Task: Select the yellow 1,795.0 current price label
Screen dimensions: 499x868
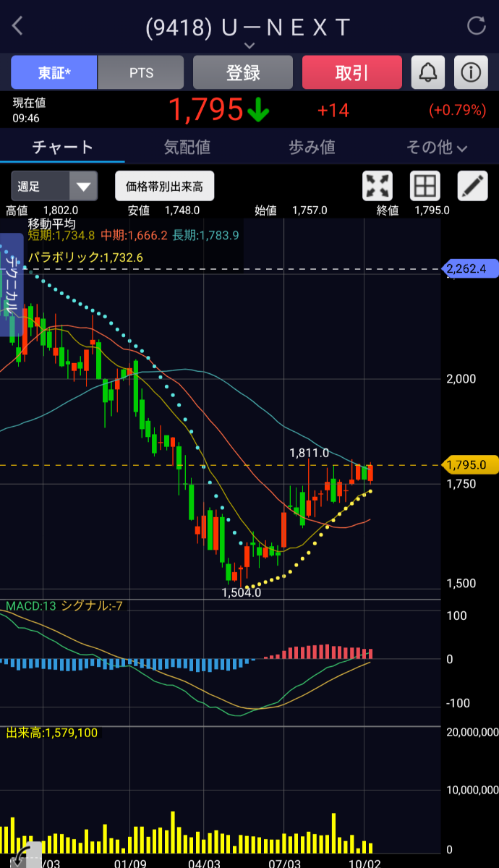Action: point(469,464)
